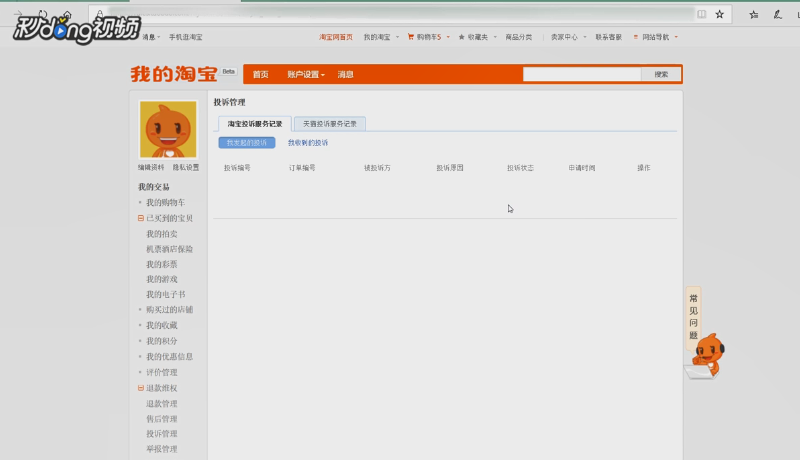Click the bookmark star in address bar
This screenshot has height=460, width=800.
coord(719,14)
